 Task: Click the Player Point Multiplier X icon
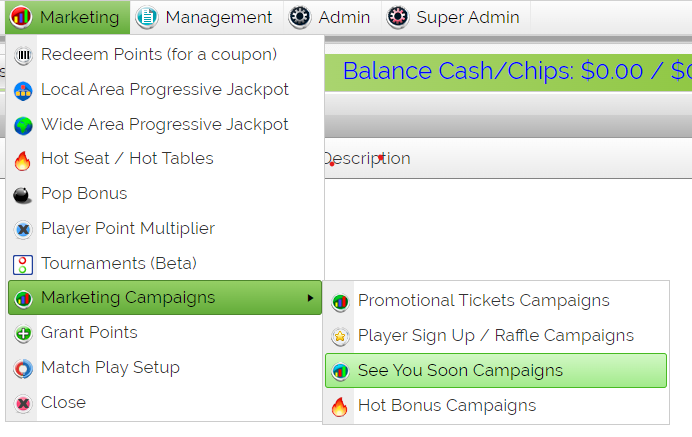[23, 230]
